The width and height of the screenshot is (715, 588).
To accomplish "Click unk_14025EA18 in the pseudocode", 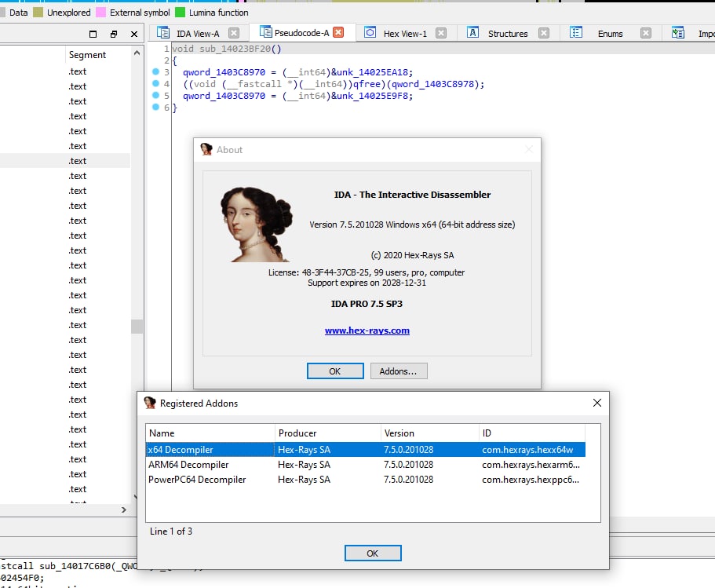I will pos(372,72).
